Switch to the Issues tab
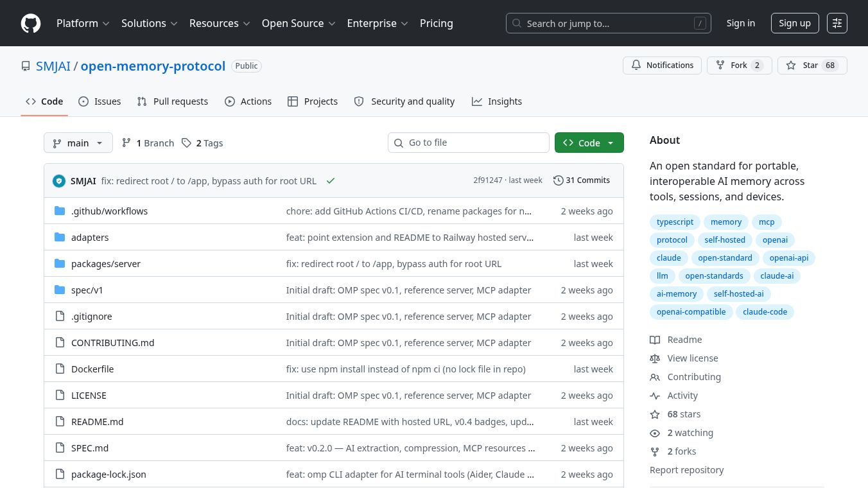The image size is (868, 488). tap(100, 101)
